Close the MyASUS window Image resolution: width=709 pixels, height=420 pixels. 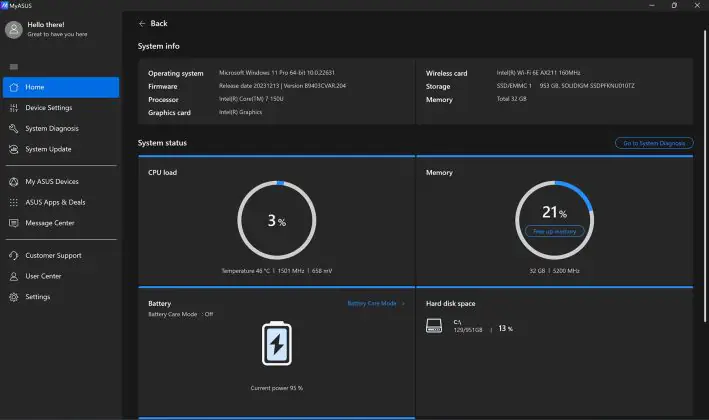tap(697, 5)
